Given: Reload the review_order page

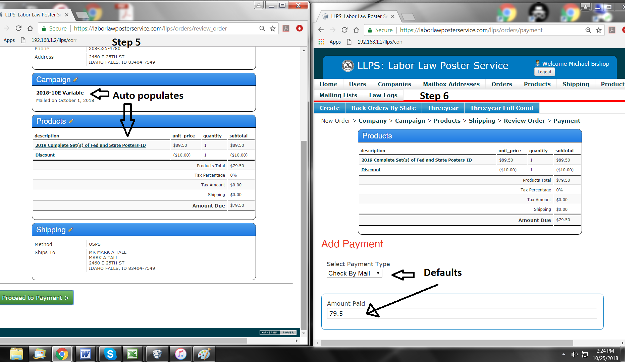Looking at the screenshot, I should [x=18, y=28].
